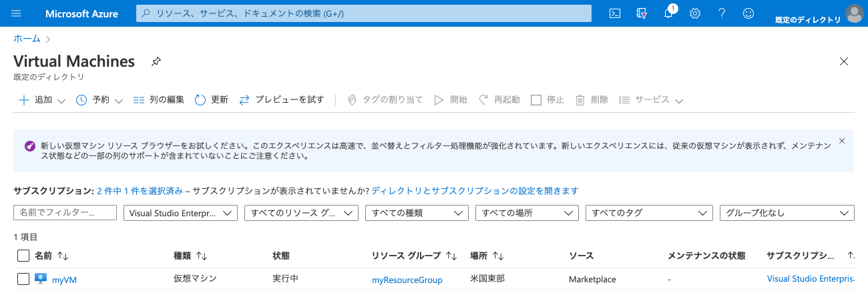Open Cloud Shell from the header
The image size is (868, 303).
coord(616,13)
